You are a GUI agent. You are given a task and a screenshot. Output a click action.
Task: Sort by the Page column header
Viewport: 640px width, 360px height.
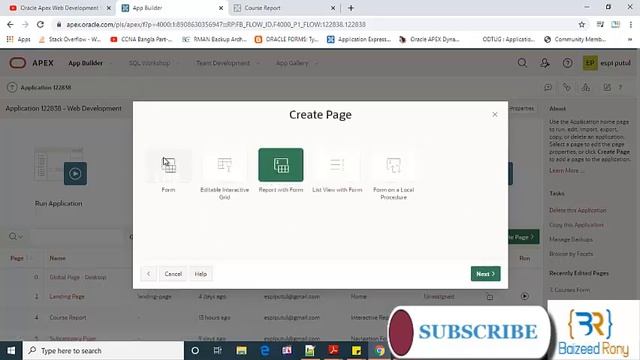[x=17, y=258]
